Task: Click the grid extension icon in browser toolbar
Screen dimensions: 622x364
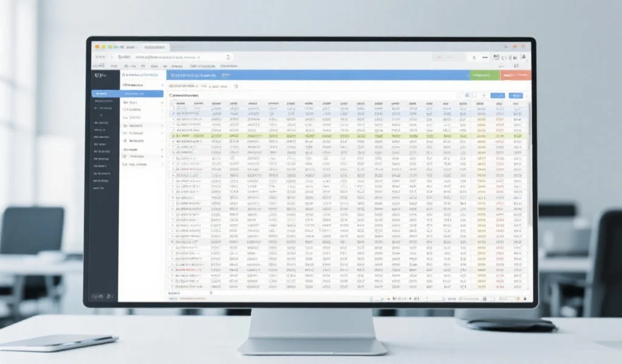Action: [x=496, y=57]
